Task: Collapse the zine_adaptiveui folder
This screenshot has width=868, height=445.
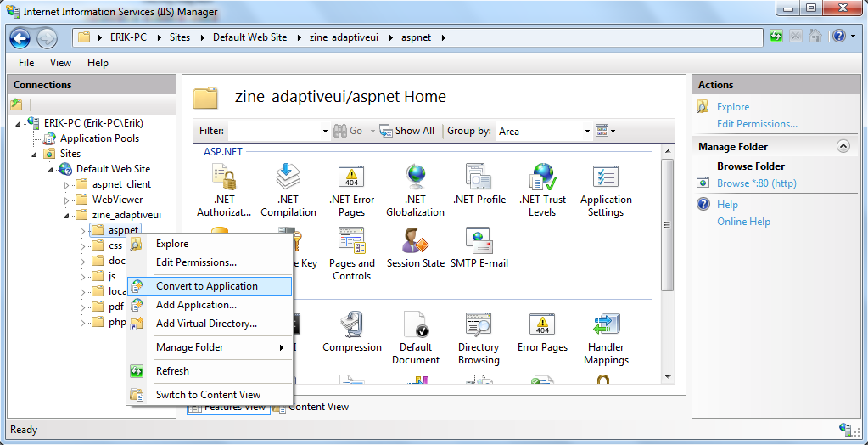Action: pyautogui.click(x=67, y=215)
